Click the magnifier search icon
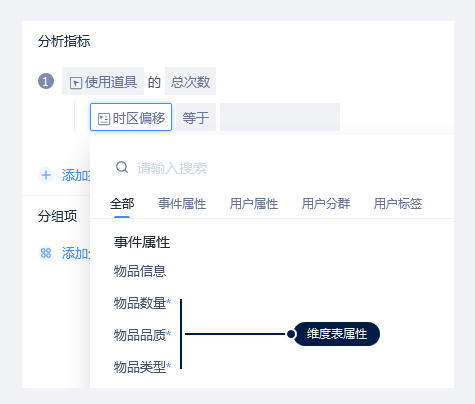This screenshot has height=404, width=475. tap(122, 167)
